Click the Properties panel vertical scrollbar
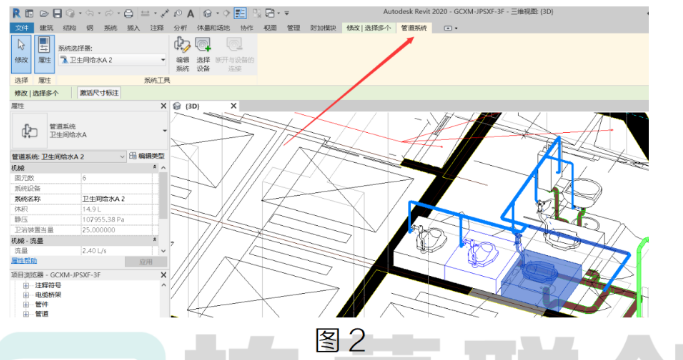 point(163,196)
